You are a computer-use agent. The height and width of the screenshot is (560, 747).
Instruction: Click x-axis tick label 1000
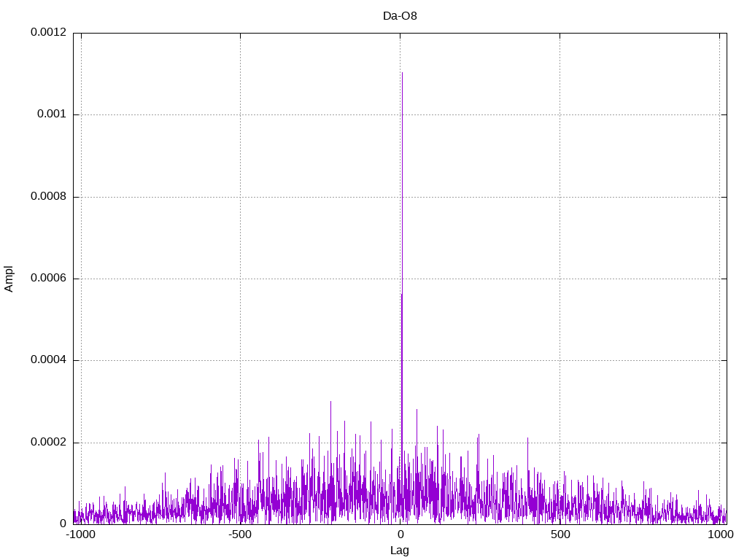tap(721, 534)
